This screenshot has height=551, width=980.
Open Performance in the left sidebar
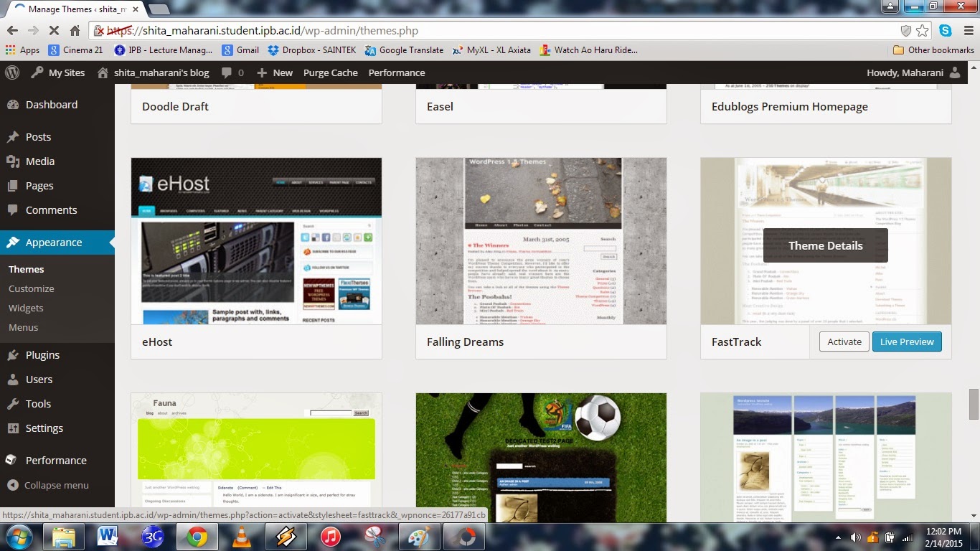point(57,461)
